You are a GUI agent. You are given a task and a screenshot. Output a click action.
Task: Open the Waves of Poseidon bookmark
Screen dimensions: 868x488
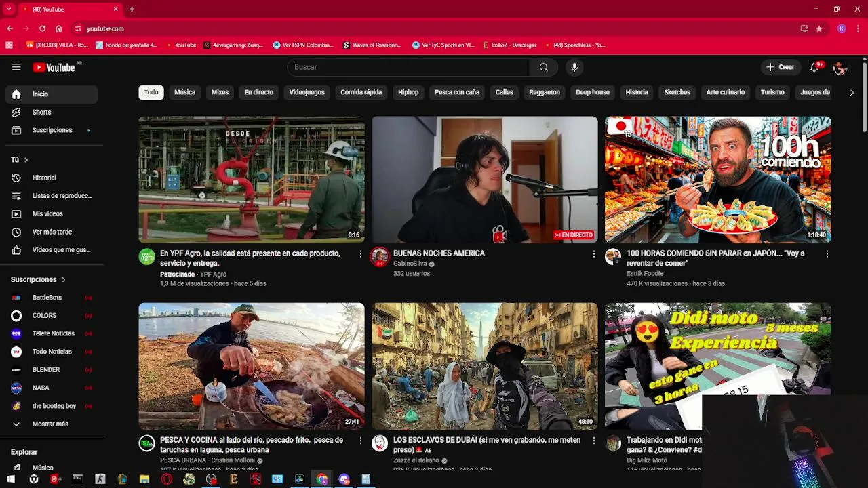372,45
